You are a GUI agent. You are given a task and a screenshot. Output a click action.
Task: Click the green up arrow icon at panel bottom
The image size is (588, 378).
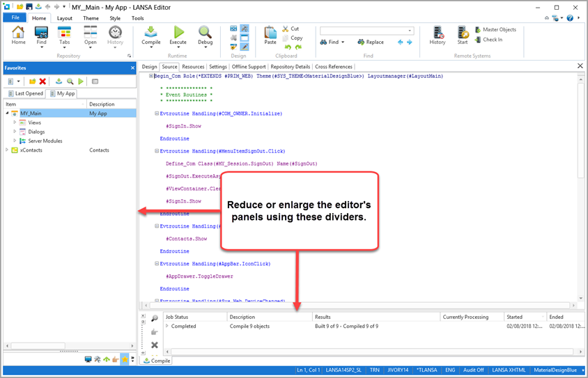[x=107, y=359]
